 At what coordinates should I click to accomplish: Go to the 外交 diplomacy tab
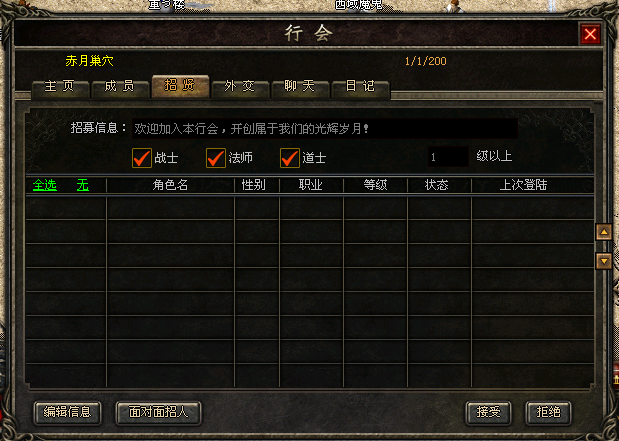[x=240, y=87]
